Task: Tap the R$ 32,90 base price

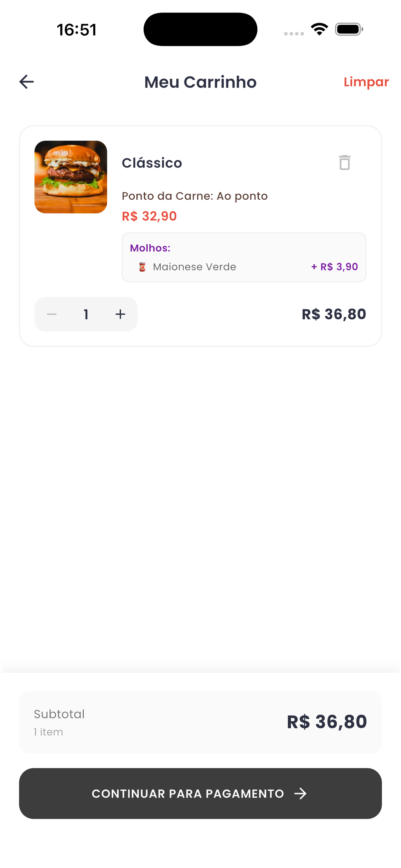Action: (x=149, y=216)
